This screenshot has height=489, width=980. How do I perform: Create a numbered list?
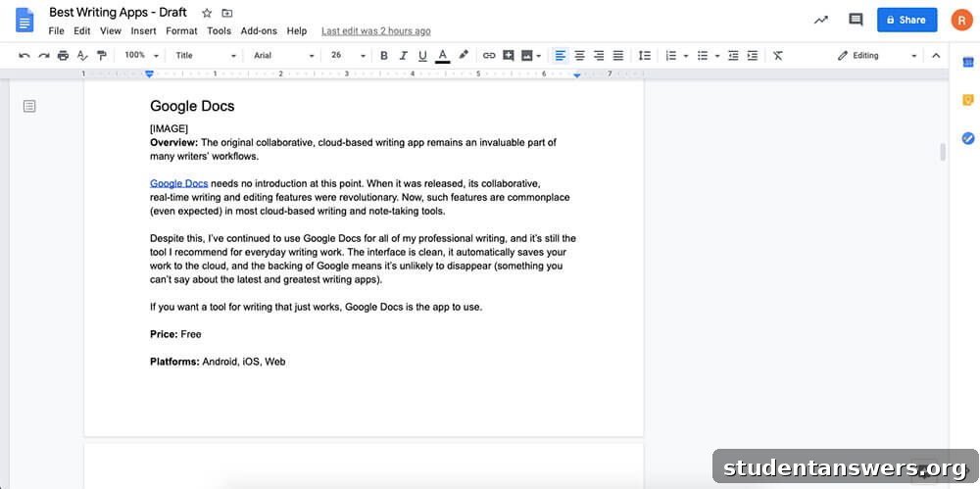tap(670, 56)
